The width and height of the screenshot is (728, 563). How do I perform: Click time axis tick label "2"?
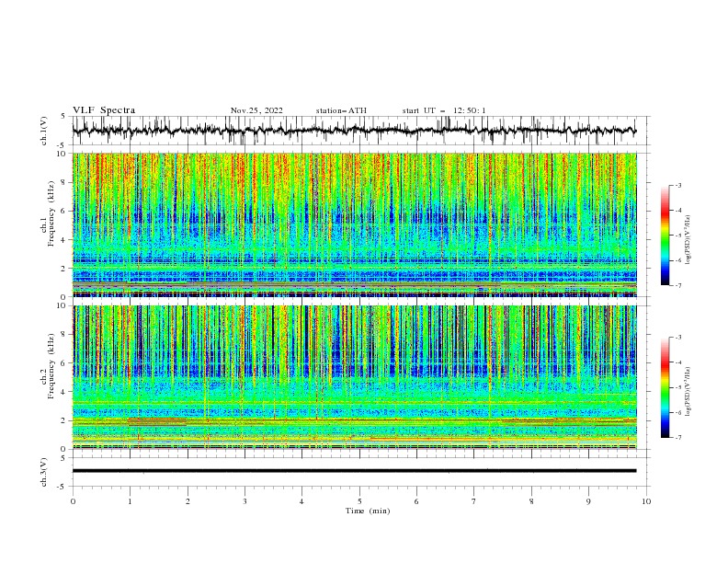pyautogui.click(x=188, y=501)
